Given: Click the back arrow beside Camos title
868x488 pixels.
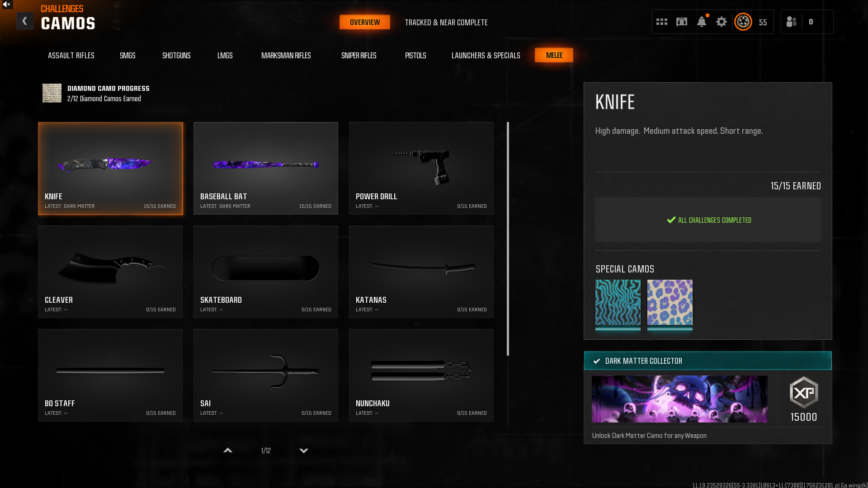Looking at the screenshot, I should pyautogui.click(x=25, y=21).
